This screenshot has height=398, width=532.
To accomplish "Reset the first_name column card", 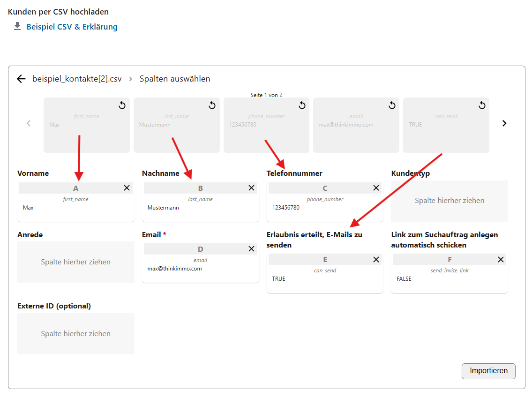I will coord(122,105).
